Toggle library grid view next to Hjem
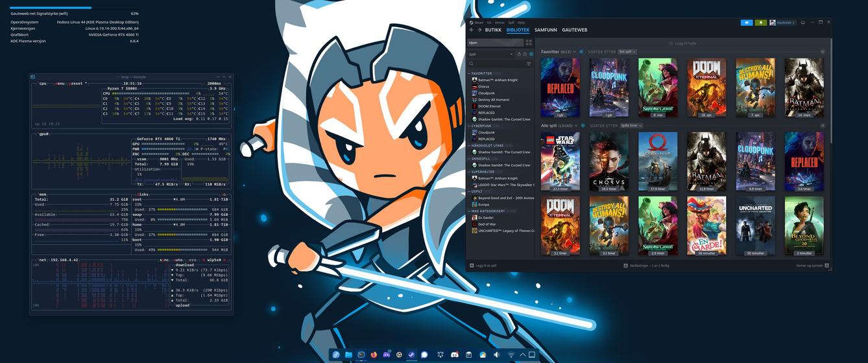868x363 pixels. pyautogui.click(x=529, y=43)
